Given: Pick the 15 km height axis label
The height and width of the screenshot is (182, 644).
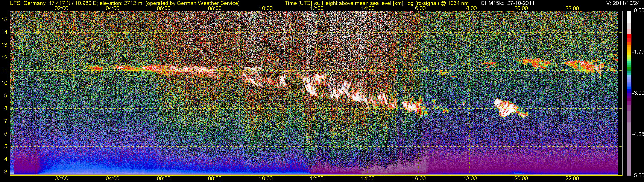Looking at the screenshot, I should [5, 19].
